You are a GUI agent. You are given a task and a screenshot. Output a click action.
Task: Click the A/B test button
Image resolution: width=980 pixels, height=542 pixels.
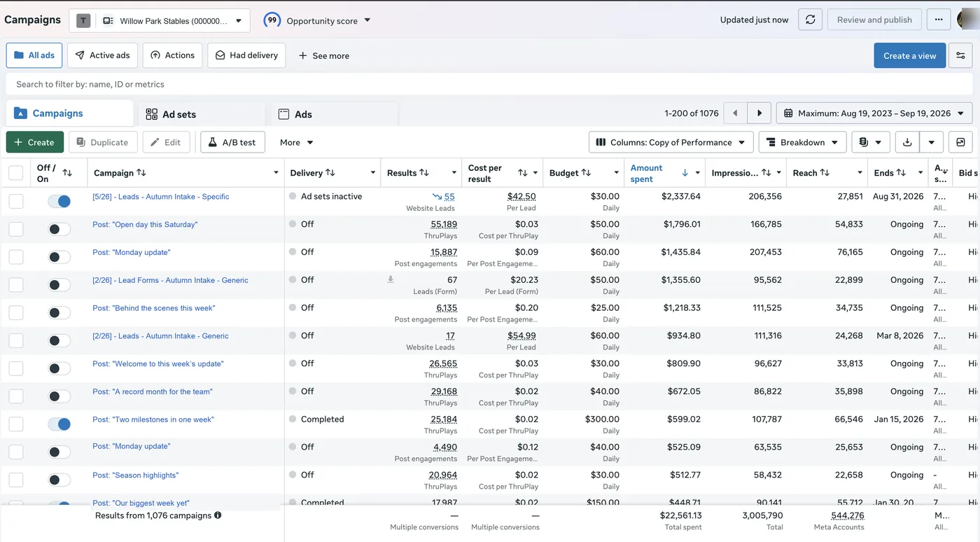tap(232, 142)
